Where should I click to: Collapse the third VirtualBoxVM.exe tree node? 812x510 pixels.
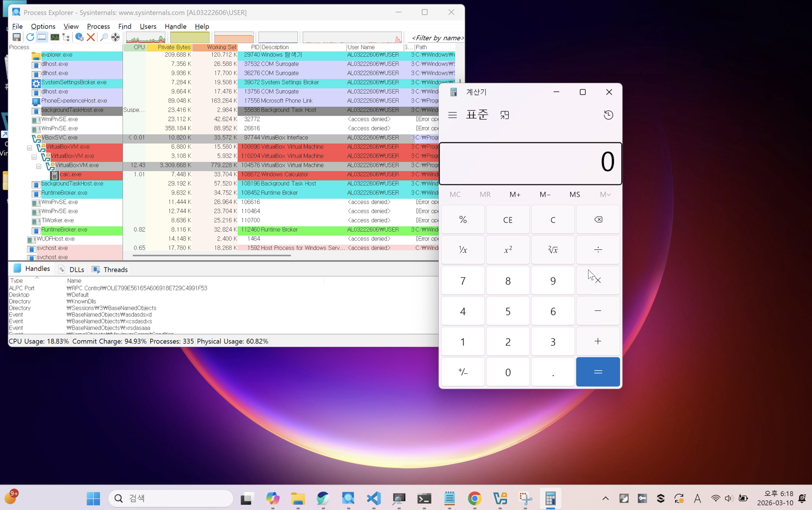(39, 166)
